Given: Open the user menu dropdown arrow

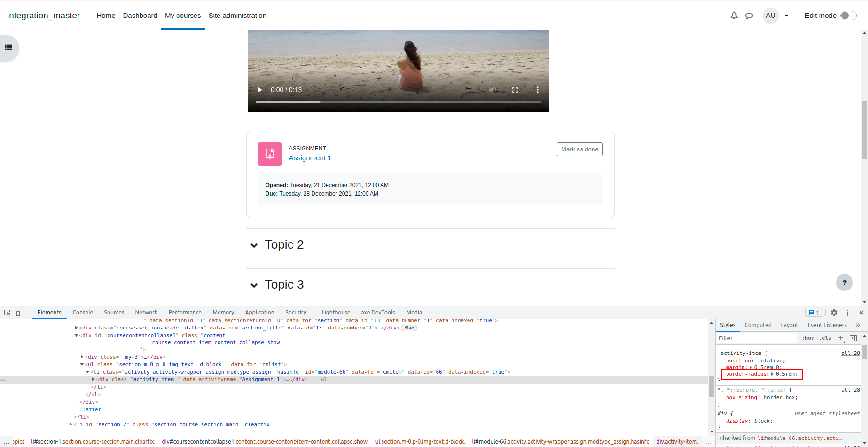Looking at the screenshot, I should click(786, 16).
